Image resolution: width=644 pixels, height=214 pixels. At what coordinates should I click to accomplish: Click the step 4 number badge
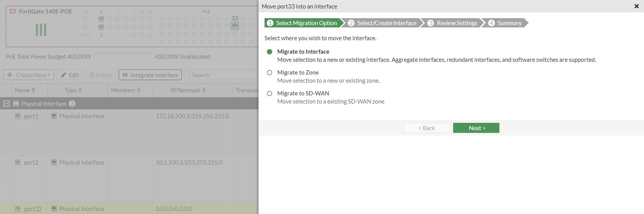point(491,23)
